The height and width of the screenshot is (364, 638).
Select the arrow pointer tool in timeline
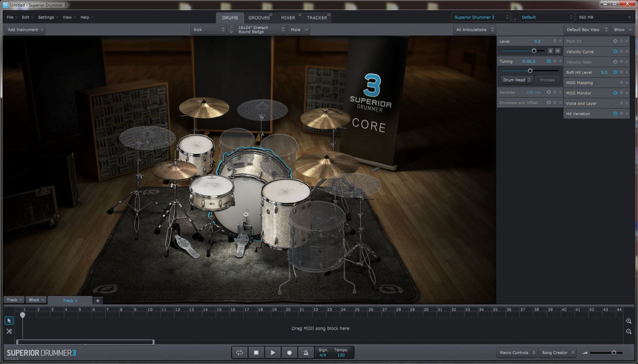(x=9, y=320)
